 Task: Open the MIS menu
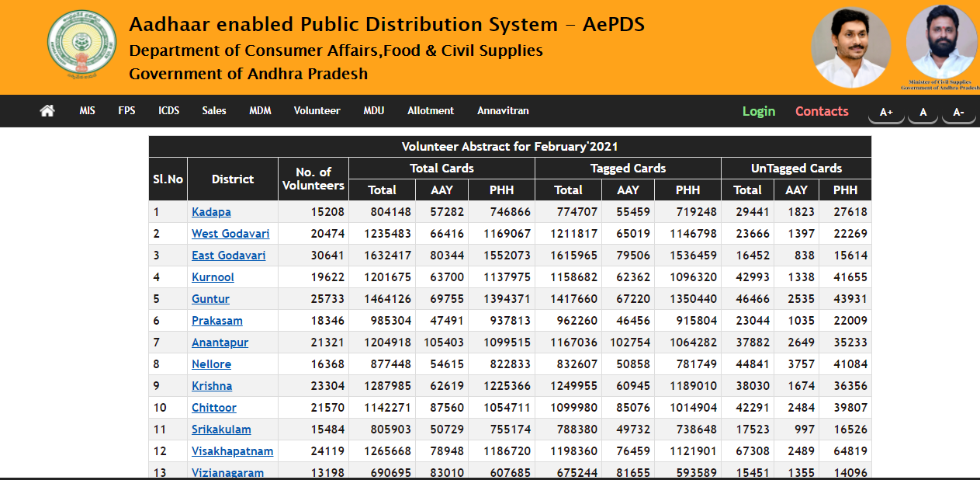tap(87, 111)
